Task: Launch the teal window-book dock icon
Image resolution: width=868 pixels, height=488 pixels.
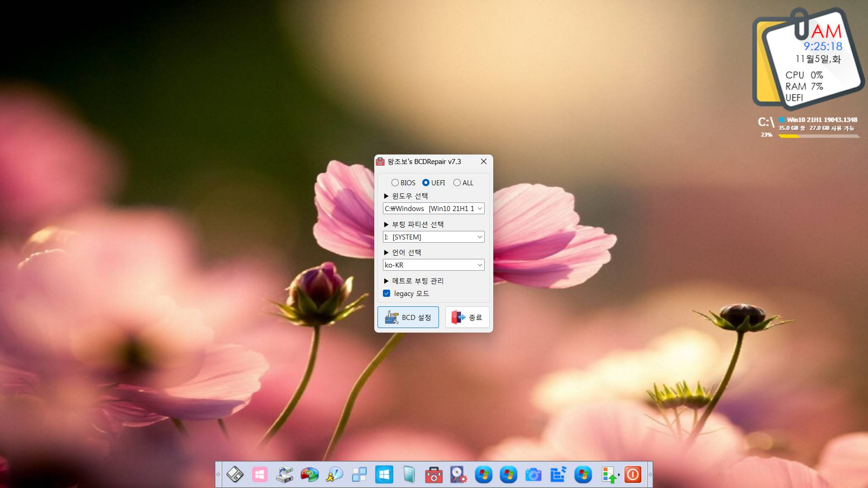Action: click(409, 474)
